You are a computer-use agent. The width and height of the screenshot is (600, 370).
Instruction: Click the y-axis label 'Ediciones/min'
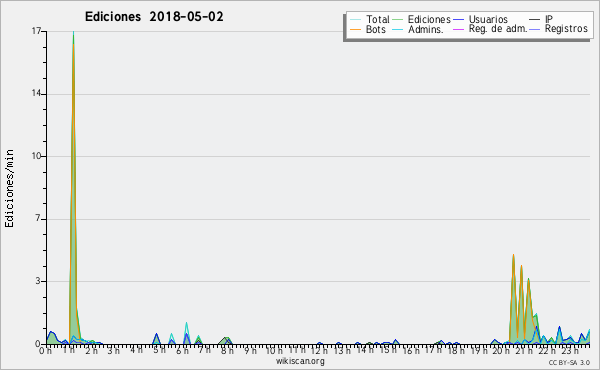click(9, 188)
